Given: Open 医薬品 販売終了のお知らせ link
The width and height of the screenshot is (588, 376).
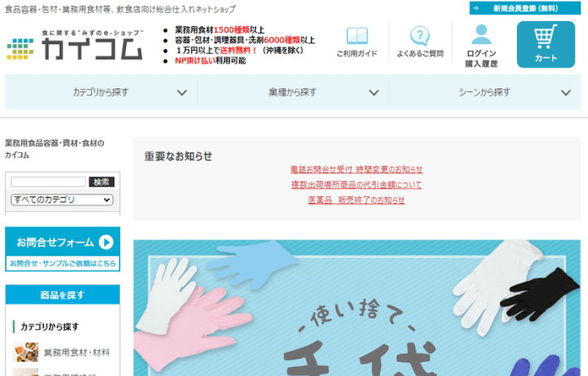Looking at the screenshot, I should [357, 200].
